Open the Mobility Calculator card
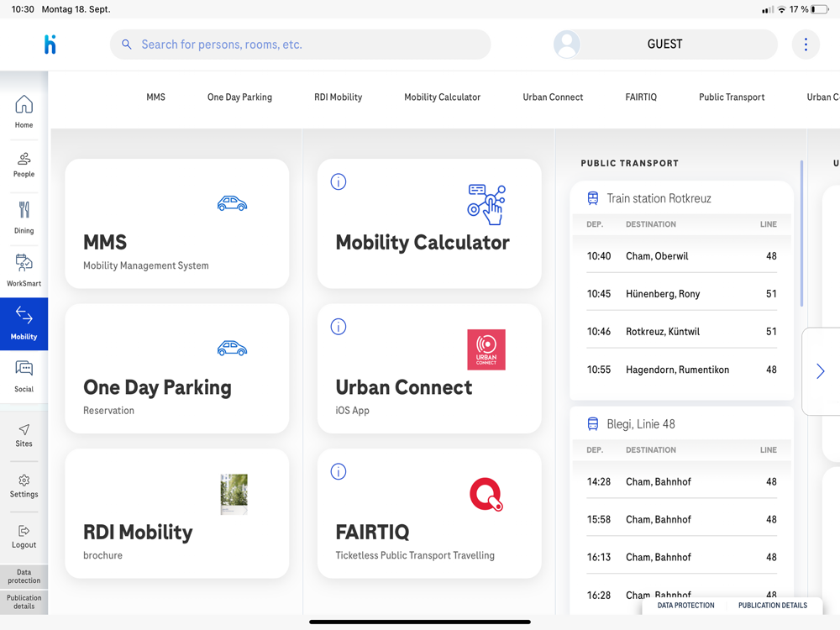The image size is (840, 630). coord(429,223)
